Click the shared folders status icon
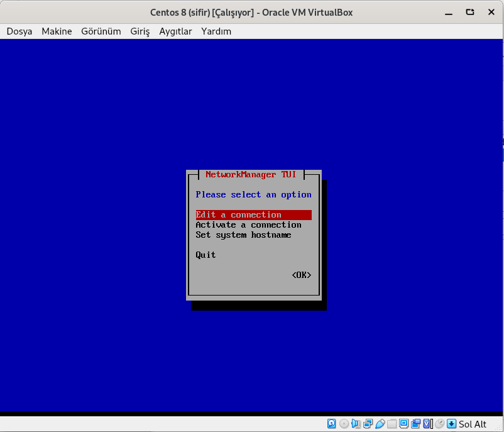Viewport: 504px width, 432px height. pos(392,424)
